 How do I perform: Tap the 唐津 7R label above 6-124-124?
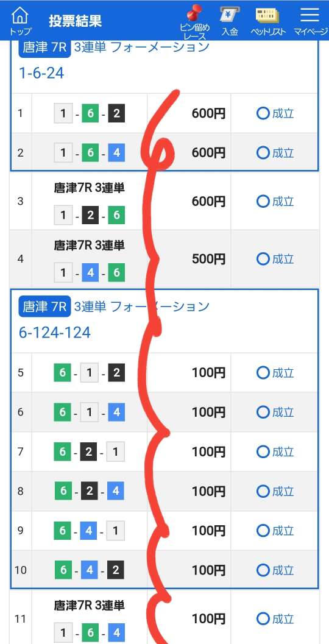pyautogui.click(x=44, y=307)
